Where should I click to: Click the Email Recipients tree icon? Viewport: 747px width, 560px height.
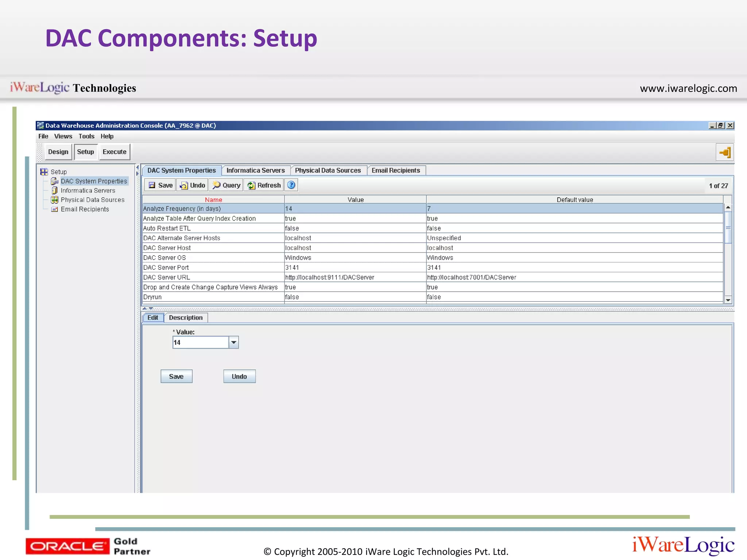coord(54,209)
